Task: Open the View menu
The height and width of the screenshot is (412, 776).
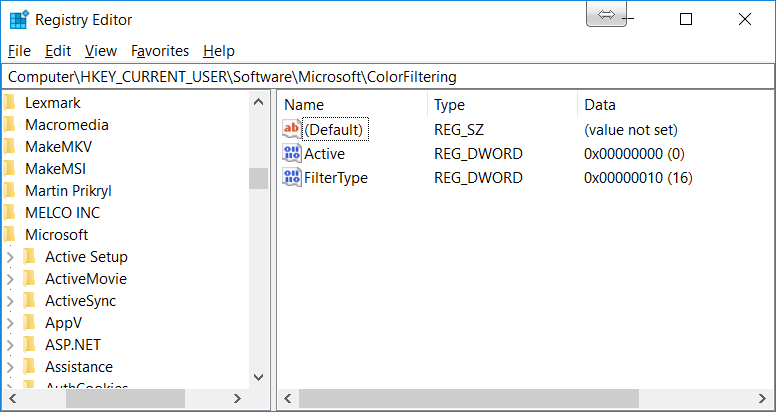Action: 100,51
